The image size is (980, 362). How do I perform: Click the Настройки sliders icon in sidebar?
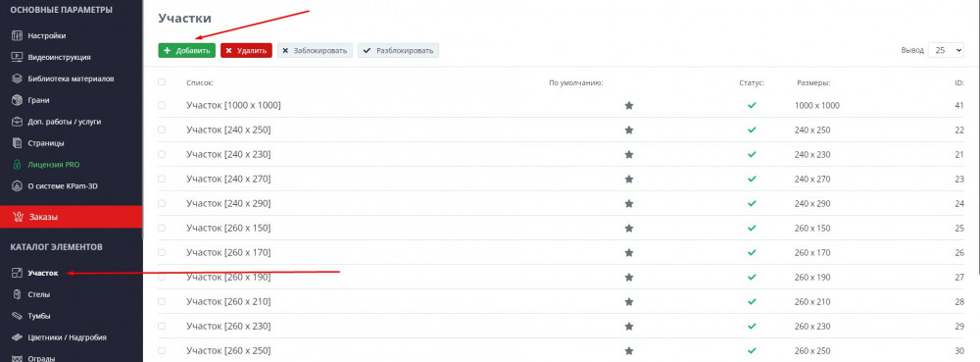(x=18, y=35)
